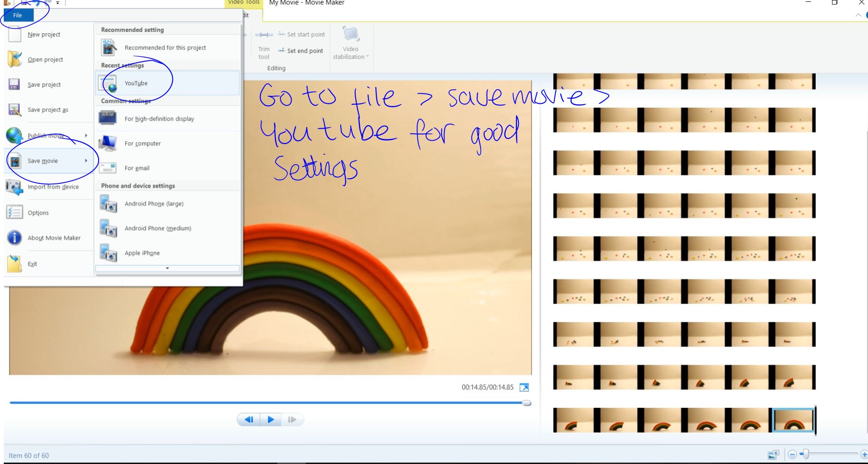Click the Android Phone (medium) device icon
The image size is (868, 464).
tap(108, 229)
